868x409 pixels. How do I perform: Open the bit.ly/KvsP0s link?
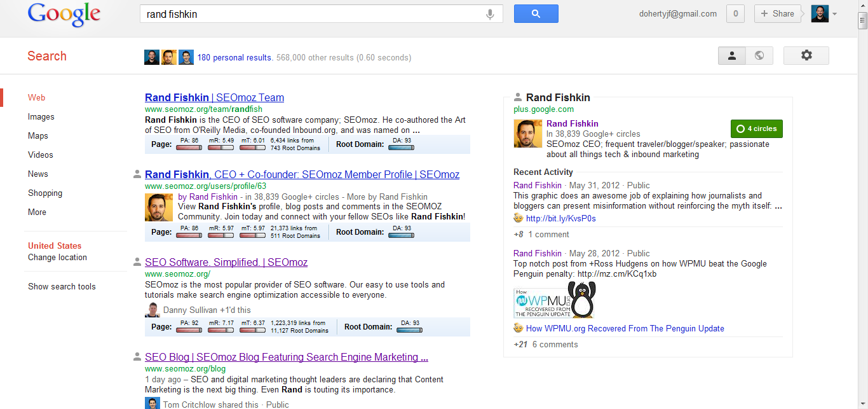(x=561, y=218)
